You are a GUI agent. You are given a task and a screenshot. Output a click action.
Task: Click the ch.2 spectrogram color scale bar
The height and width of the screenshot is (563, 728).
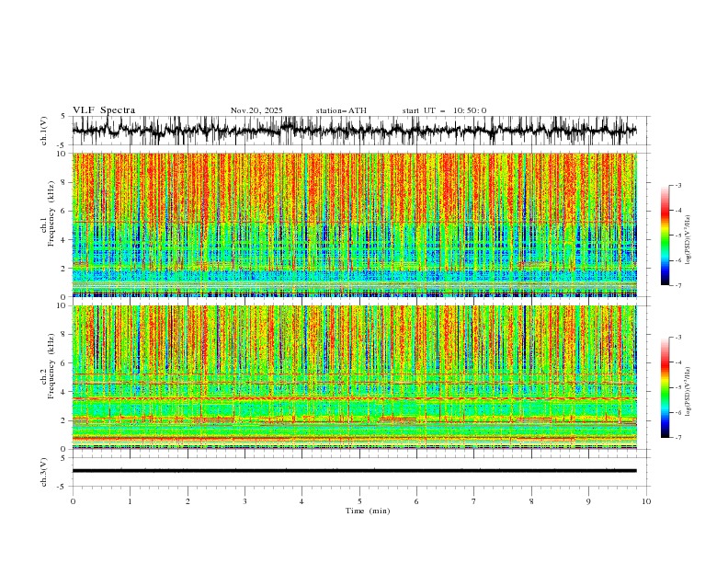pos(665,387)
